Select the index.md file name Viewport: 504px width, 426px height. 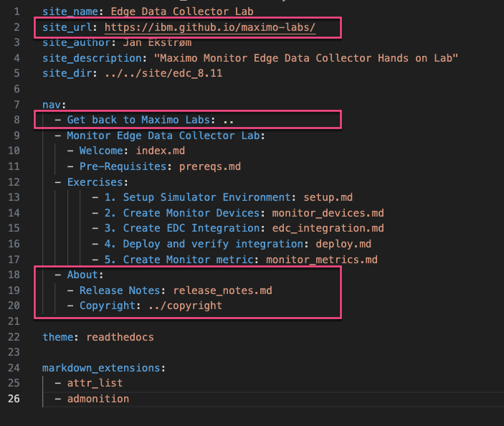[161, 151]
